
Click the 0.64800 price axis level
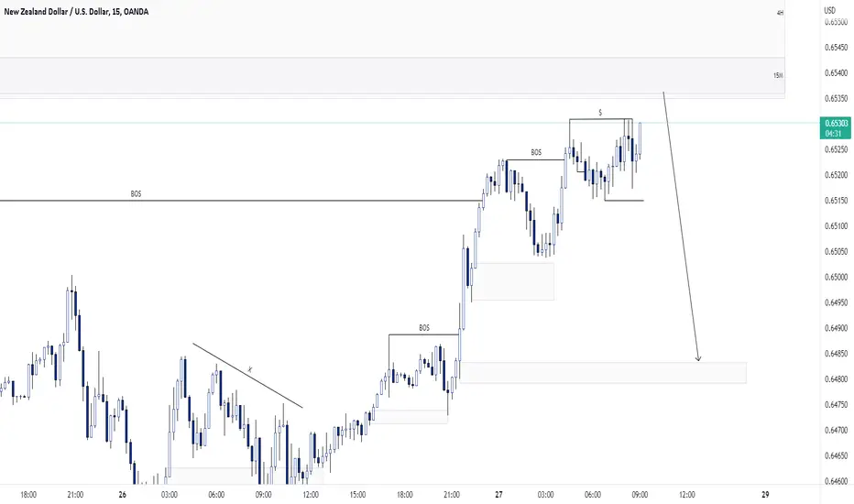pos(836,379)
